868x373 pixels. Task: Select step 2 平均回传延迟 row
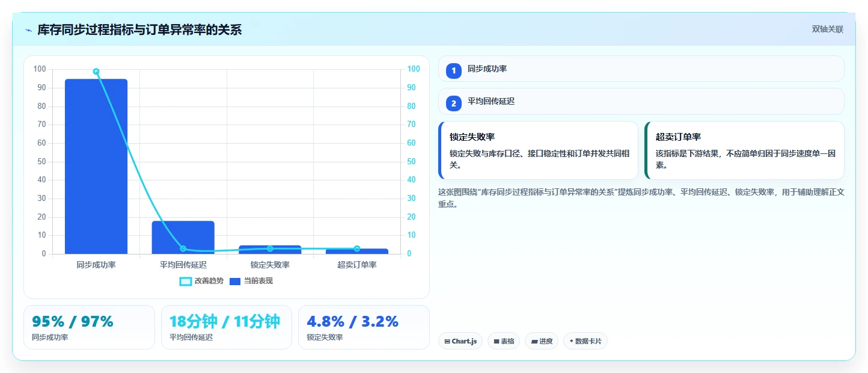tap(641, 101)
